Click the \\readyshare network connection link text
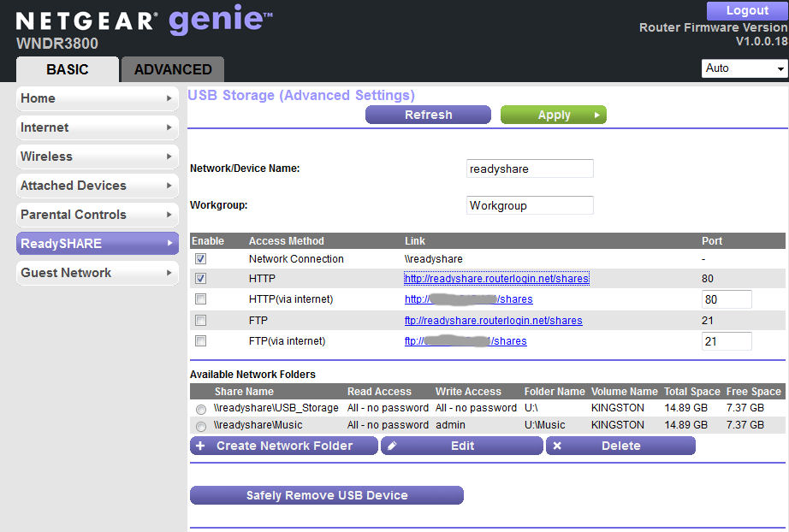Screen dimensions: 789x532 tap(434, 259)
